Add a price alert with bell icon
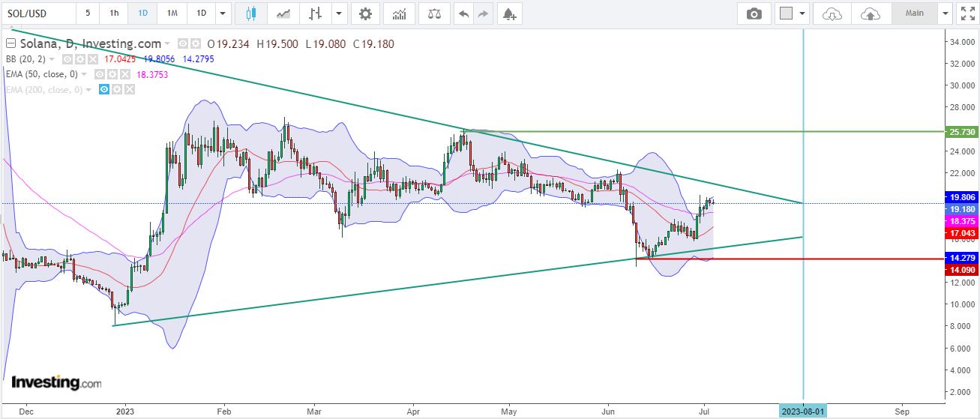 509,13
